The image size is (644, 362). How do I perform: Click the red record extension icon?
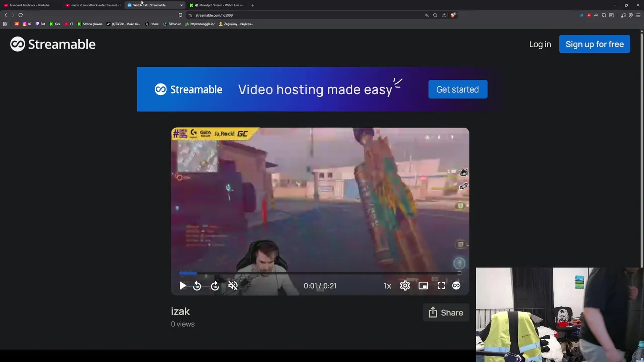[589, 15]
